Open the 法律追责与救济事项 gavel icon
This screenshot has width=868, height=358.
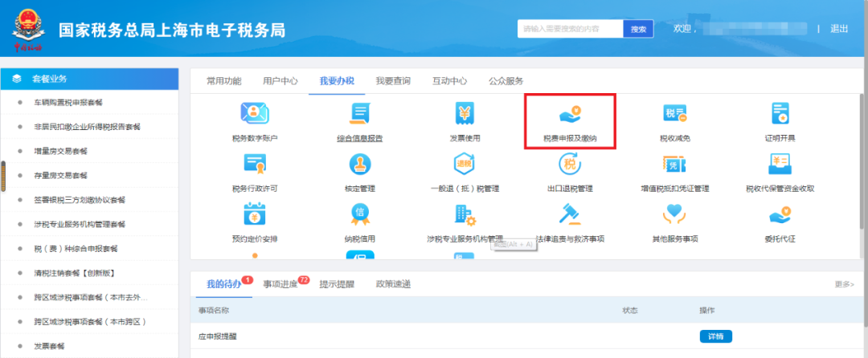[x=570, y=214]
